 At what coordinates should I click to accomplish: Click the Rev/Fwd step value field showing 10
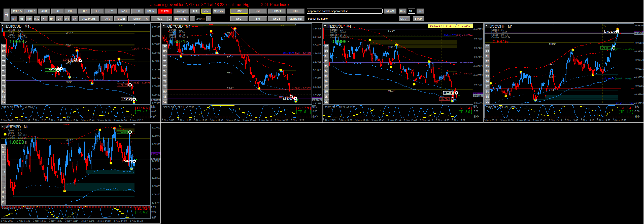pyautogui.click(x=412, y=11)
